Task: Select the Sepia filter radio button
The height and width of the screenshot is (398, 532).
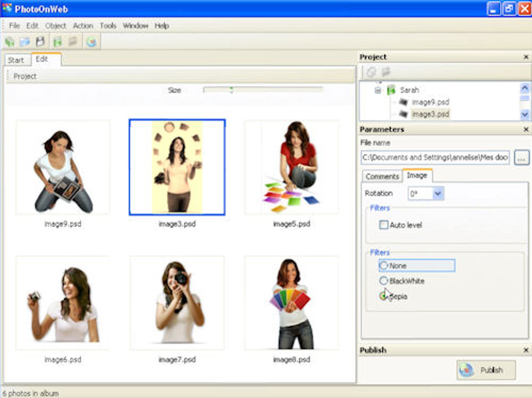Action: pyautogui.click(x=383, y=296)
